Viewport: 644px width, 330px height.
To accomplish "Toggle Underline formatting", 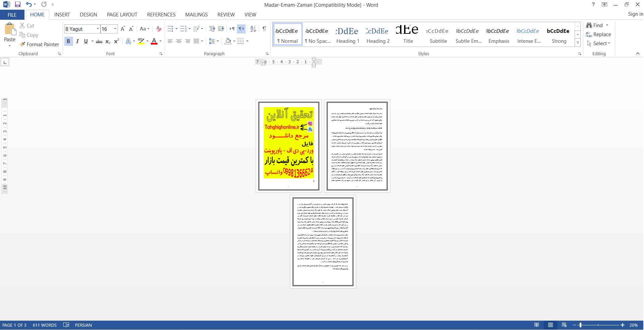I will pyautogui.click(x=86, y=42).
